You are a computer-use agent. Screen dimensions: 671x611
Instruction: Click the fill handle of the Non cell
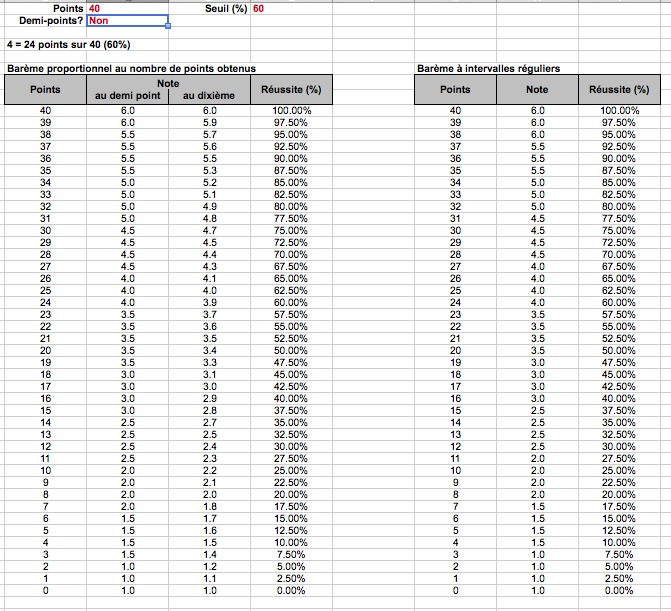coord(168,26)
